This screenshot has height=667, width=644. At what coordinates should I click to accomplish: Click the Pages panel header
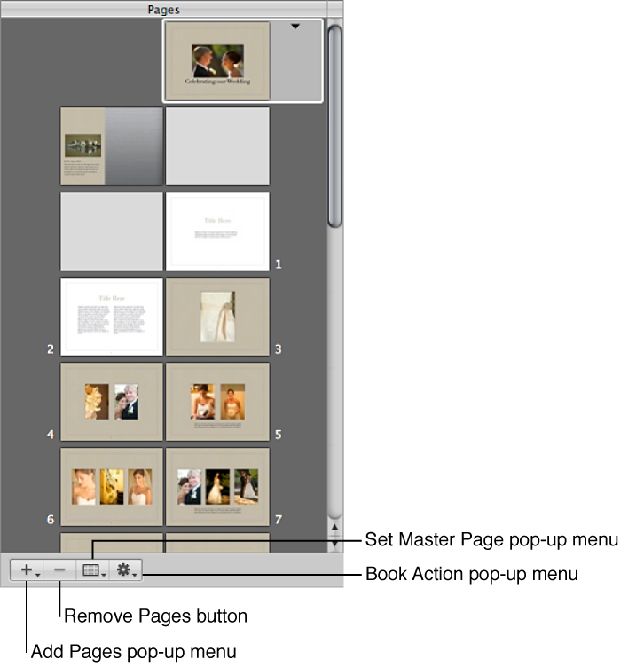(x=164, y=9)
